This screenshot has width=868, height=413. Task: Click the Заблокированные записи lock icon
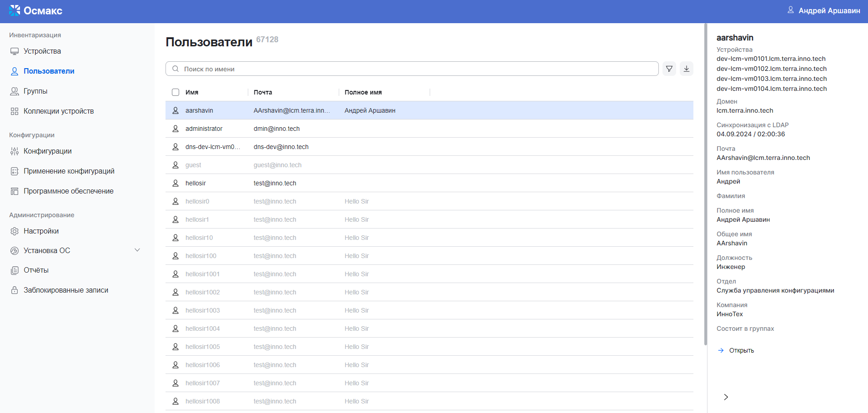click(15, 290)
